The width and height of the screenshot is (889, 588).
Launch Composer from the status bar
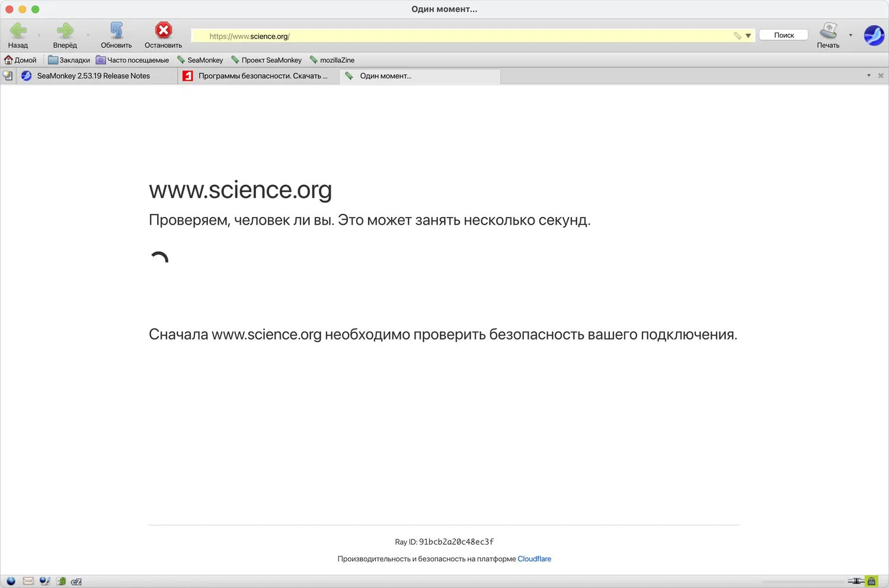tap(44, 581)
